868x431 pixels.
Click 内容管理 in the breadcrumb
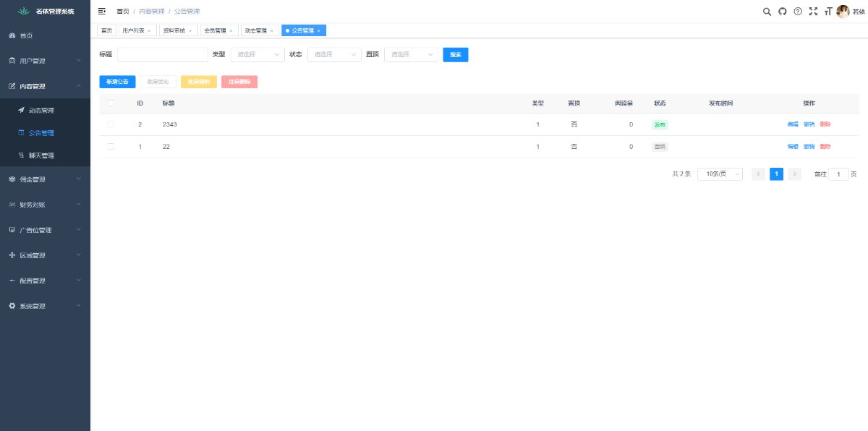[x=152, y=12]
